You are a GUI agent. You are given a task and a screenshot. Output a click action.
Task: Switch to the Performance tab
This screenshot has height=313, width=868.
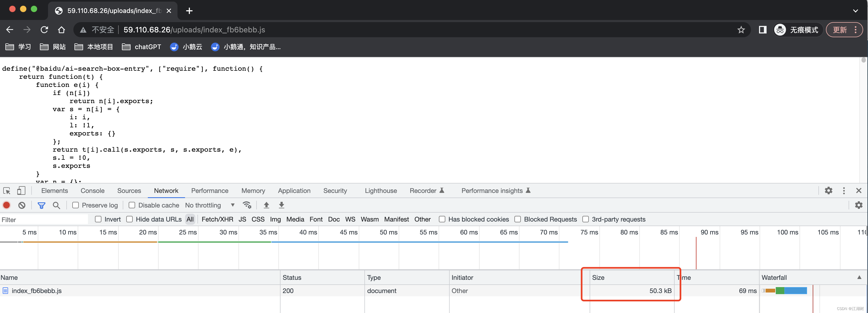tap(210, 191)
